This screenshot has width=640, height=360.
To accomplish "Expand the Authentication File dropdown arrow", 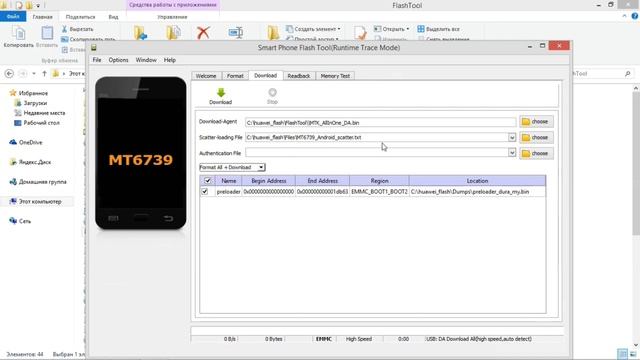I will 512,153.
